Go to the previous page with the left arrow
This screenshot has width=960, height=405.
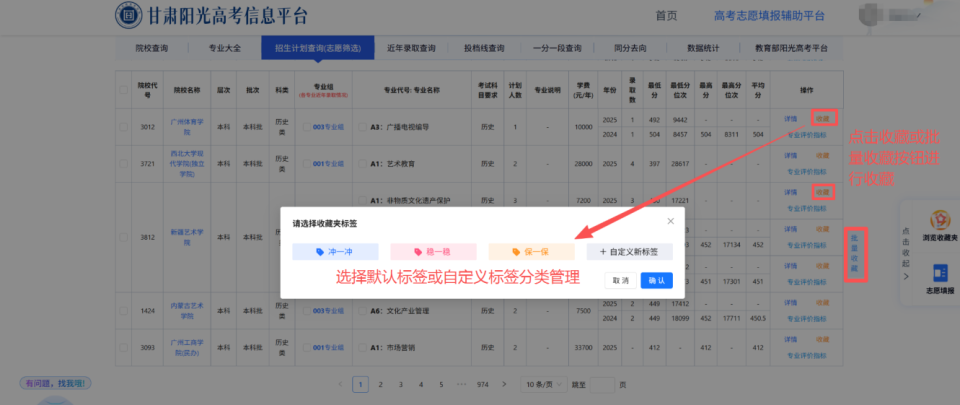(x=340, y=384)
